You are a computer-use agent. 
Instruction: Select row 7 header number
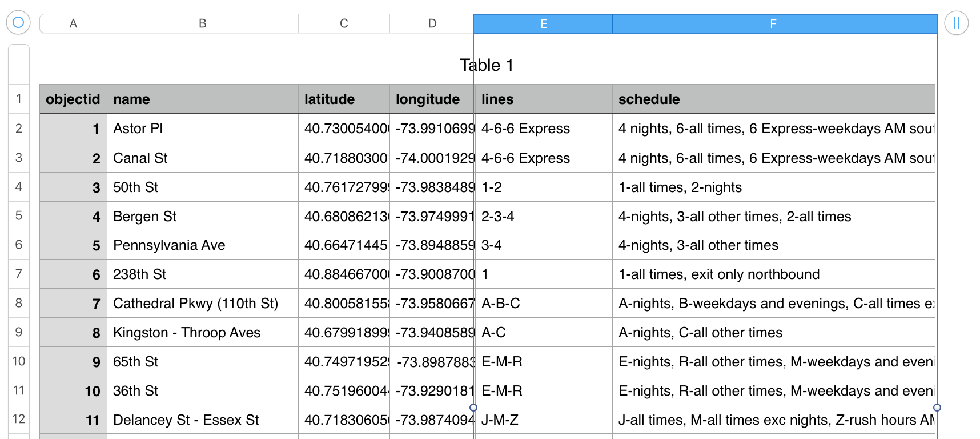click(x=19, y=274)
